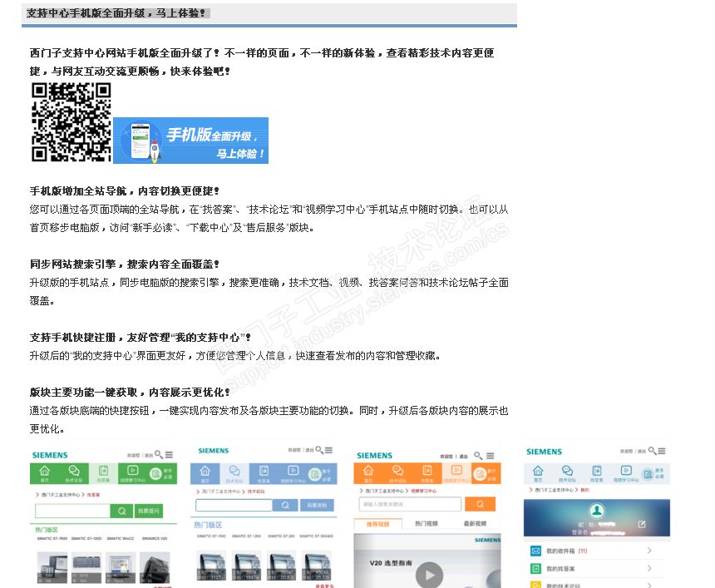The width and height of the screenshot is (715, 588).
Task: Click the green 我的找答案 icon
Action: (535, 568)
